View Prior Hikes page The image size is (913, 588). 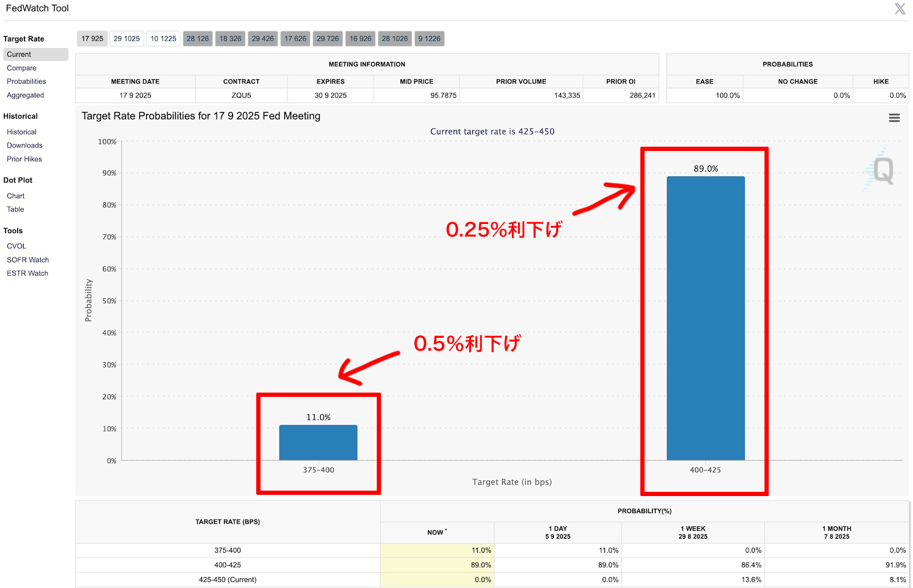click(x=24, y=159)
